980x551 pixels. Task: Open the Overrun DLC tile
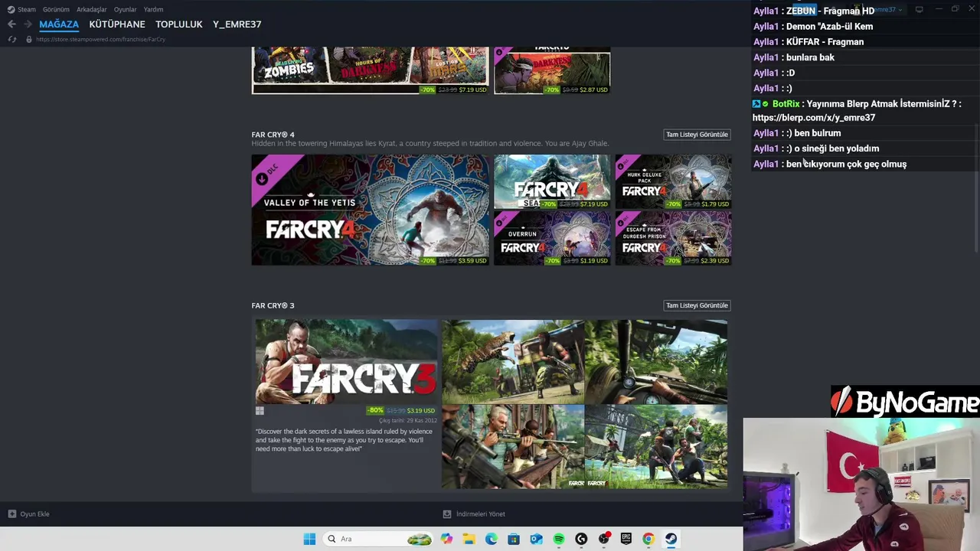[552, 239]
